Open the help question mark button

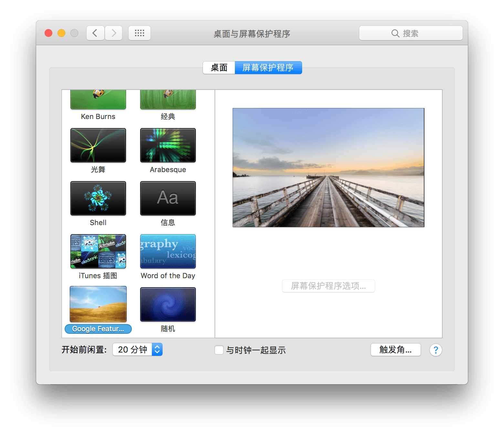pyautogui.click(x=436, y=350)
